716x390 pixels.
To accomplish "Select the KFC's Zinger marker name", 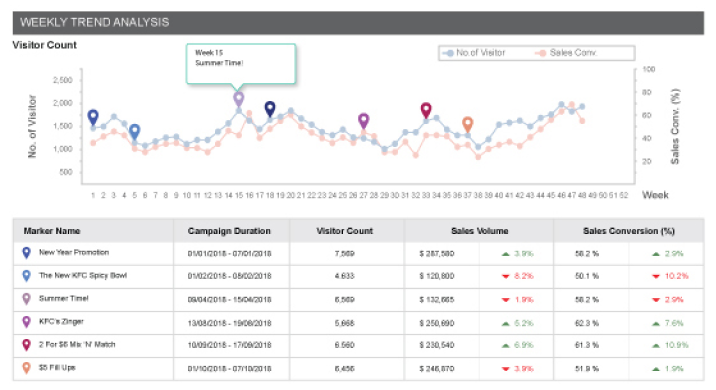I will (61, 322).
